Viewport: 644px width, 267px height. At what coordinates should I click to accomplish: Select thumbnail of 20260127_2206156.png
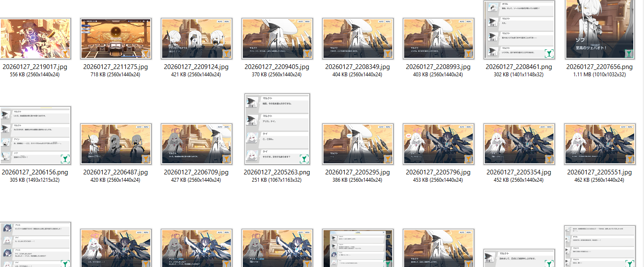click(x=35, y=135)
